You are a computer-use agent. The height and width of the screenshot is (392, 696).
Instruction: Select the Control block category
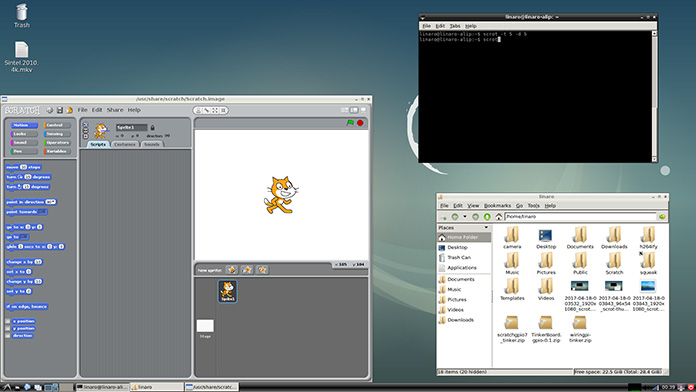pos(57,125)
